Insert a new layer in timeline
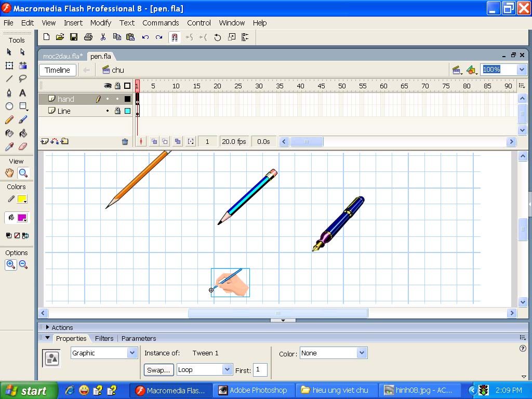 (45, 141)
